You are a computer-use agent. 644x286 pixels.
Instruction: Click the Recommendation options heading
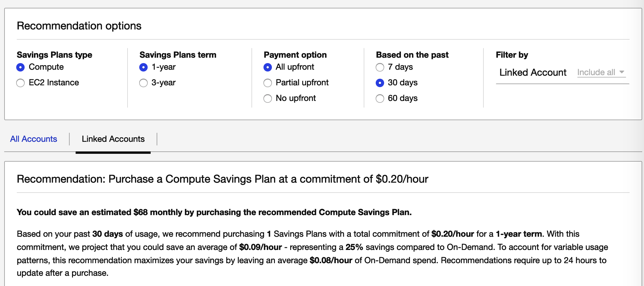79,26
